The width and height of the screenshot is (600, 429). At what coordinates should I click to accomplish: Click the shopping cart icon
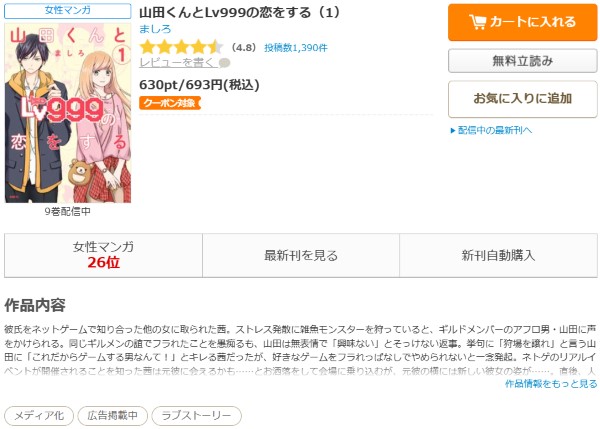coord(478,22)
